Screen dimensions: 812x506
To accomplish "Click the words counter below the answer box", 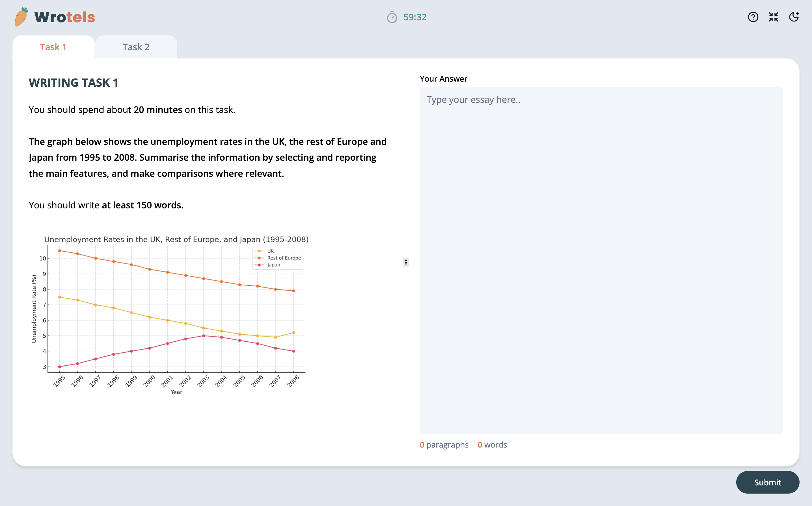I will tap(492, 445).
